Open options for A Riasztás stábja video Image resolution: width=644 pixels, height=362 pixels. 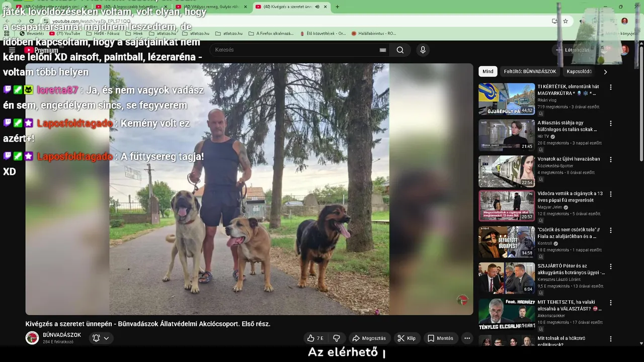click(611, 123)
